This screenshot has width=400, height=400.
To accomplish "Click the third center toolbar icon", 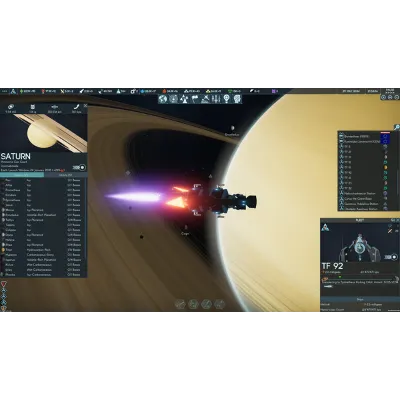I will tap(184, 99).
